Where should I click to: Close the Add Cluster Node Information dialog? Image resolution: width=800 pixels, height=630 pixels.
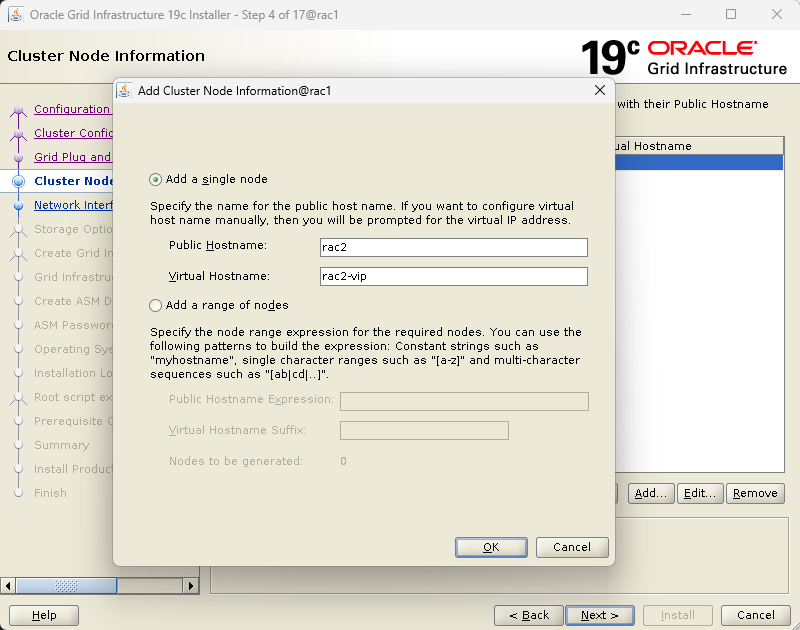click(600, 90)
